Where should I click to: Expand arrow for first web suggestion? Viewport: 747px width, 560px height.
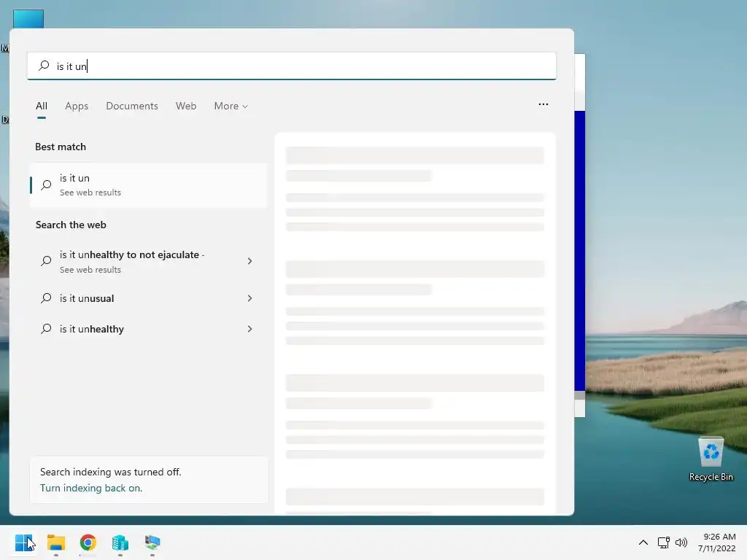click(249, 261)
